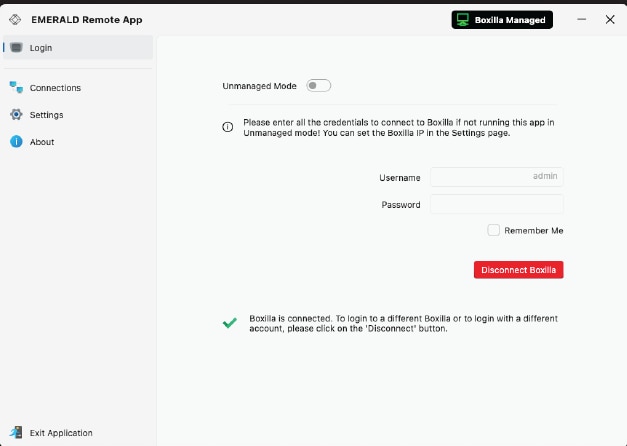The image size is (627, 446).
Task: Click the blue About info icon
Action: click(x=16, y=142)
